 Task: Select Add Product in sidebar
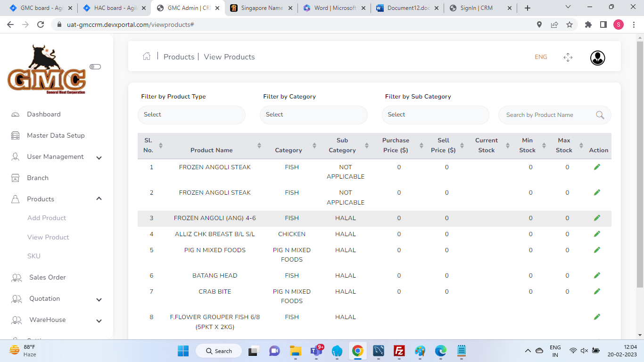click(x=47, y=218)
